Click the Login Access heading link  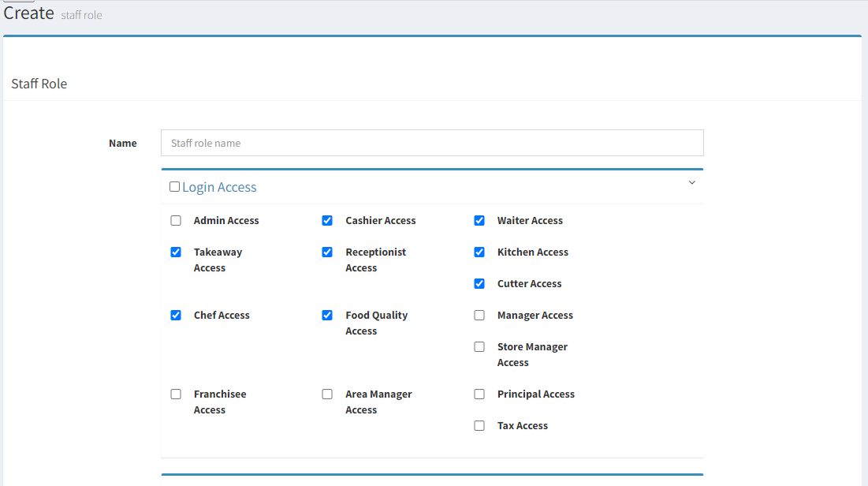click(x=219, y=187)
